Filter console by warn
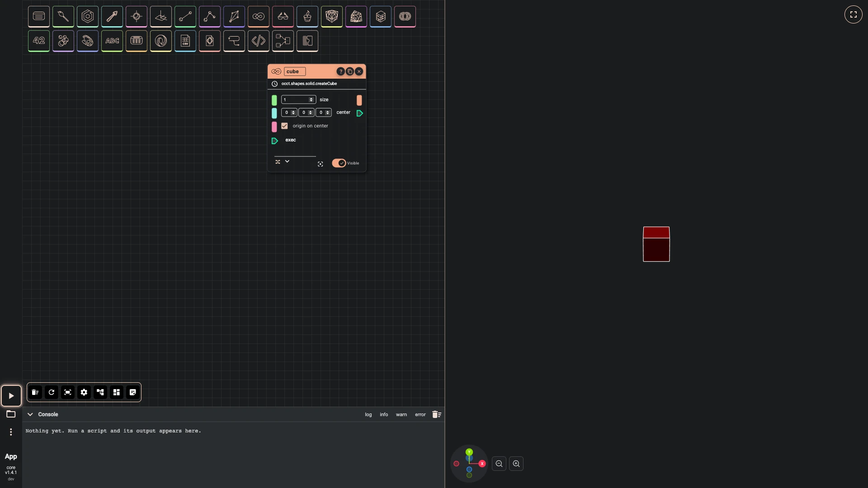Image resolution: width=868 pixels, height=488 pixels. click(401, 414)
